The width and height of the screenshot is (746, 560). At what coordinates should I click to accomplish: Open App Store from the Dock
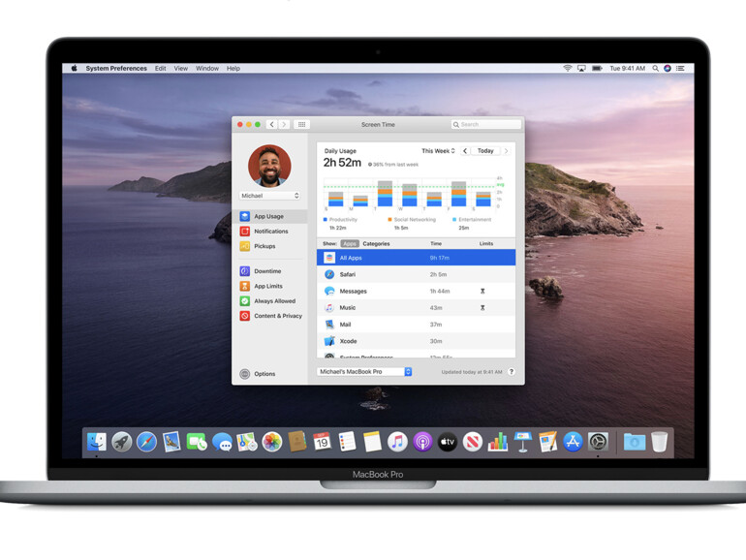pos(573,442)
